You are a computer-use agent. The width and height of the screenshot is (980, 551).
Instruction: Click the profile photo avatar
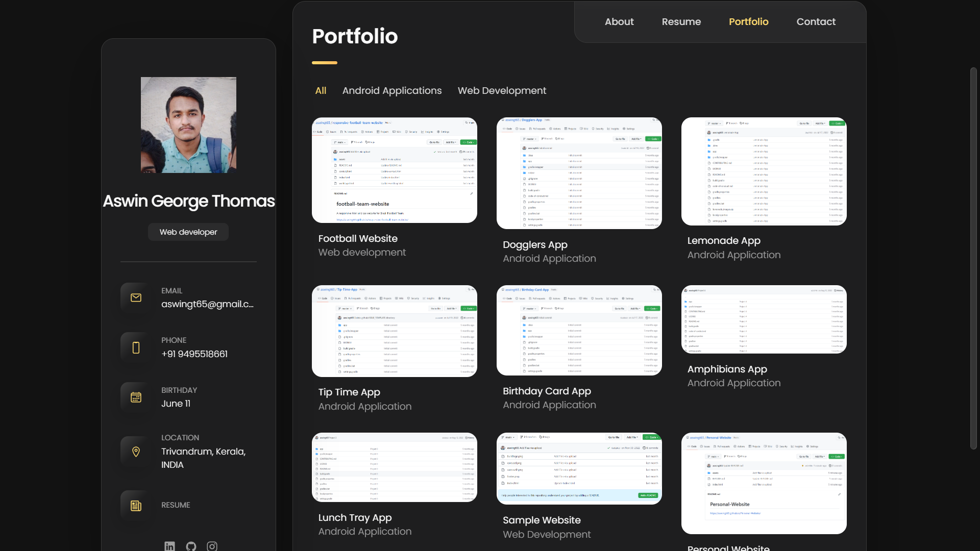pos(188,125)
